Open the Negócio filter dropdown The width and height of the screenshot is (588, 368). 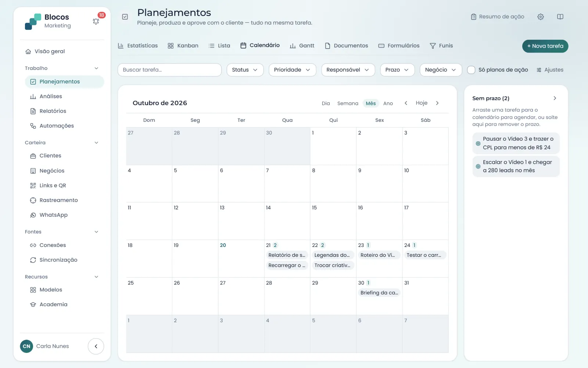click(x=441, y=70)
